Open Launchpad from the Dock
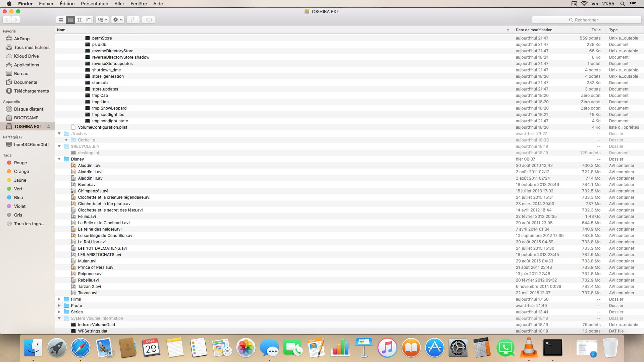Viewport: 644px width, 362px height. (x=57, y=348)
